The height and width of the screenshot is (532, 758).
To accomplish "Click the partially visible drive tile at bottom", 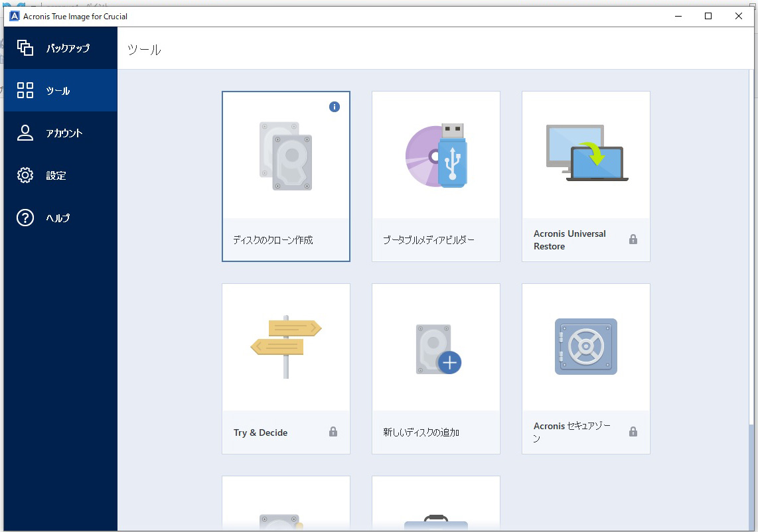I will point(285,503).
